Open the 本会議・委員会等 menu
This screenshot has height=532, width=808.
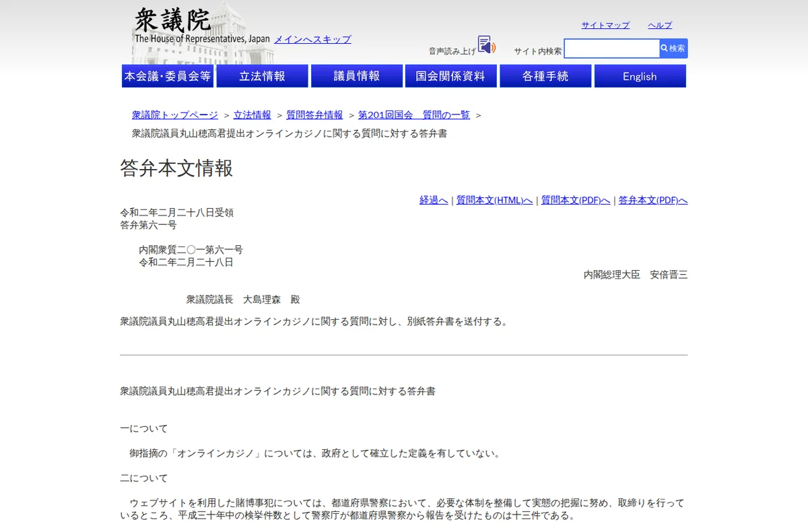pos(168,76)
